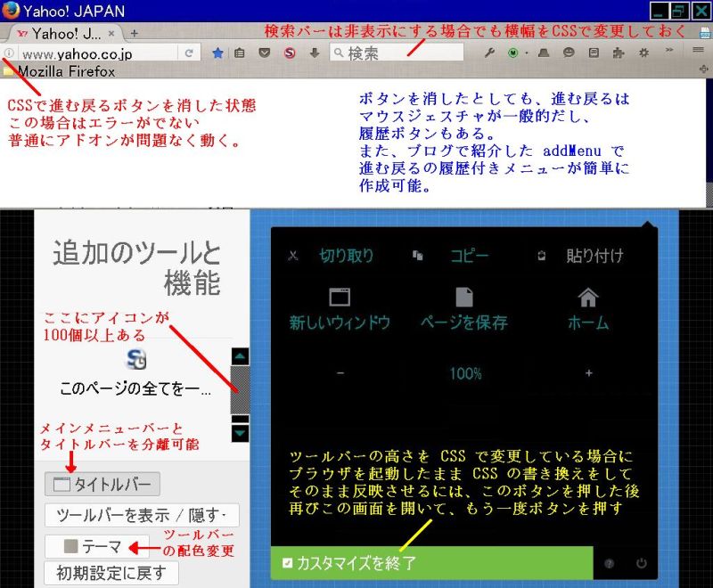Screen dimensions: 713x588
Task: Click 切り取り in the menu panel
Action: pos(347,256)
